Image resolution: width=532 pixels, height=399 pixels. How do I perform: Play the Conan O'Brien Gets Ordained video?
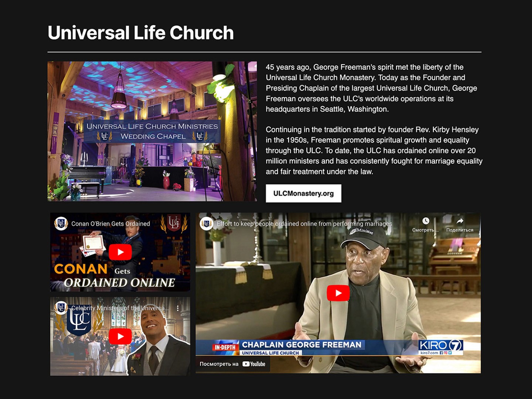pyautogui.click(x=120, y=252)
